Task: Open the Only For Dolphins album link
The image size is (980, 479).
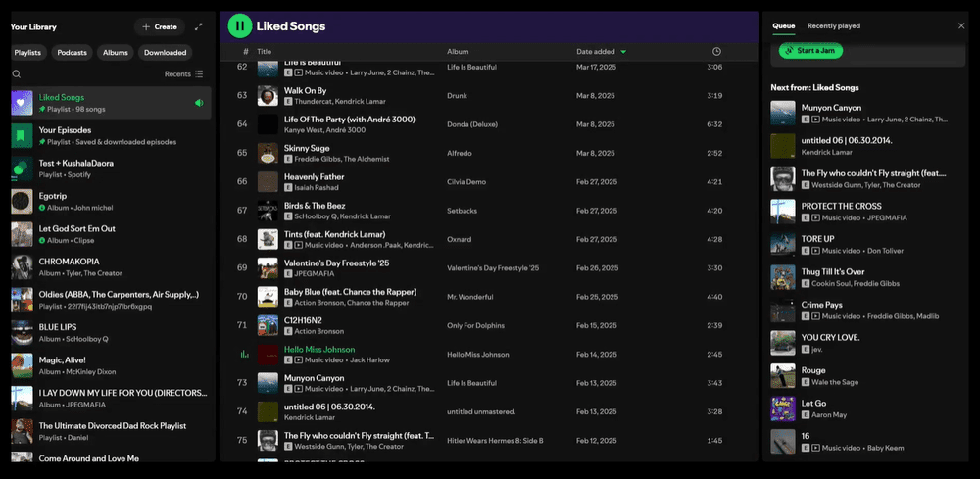Action: (x=475, y=325)
